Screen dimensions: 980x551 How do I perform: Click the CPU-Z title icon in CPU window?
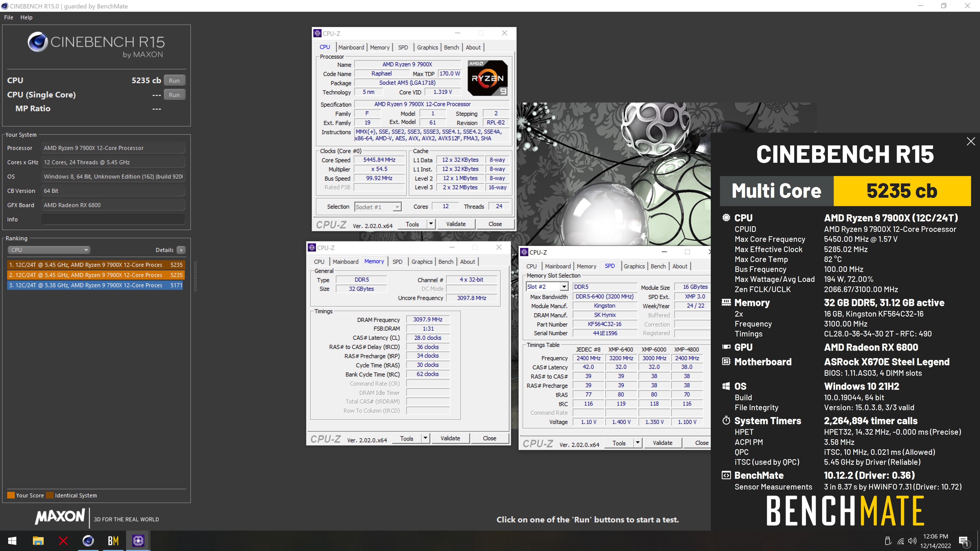[x=318, y=33]
